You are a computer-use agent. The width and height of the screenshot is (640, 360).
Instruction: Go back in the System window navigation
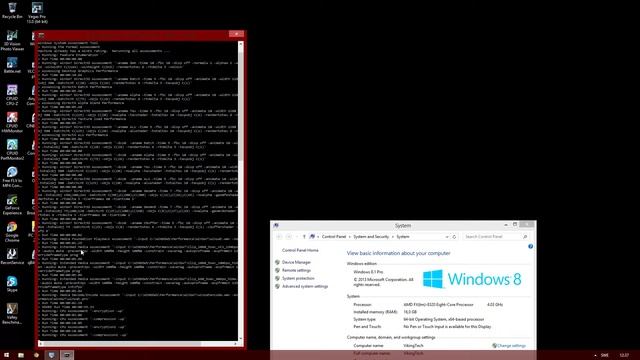pos(279,237)
